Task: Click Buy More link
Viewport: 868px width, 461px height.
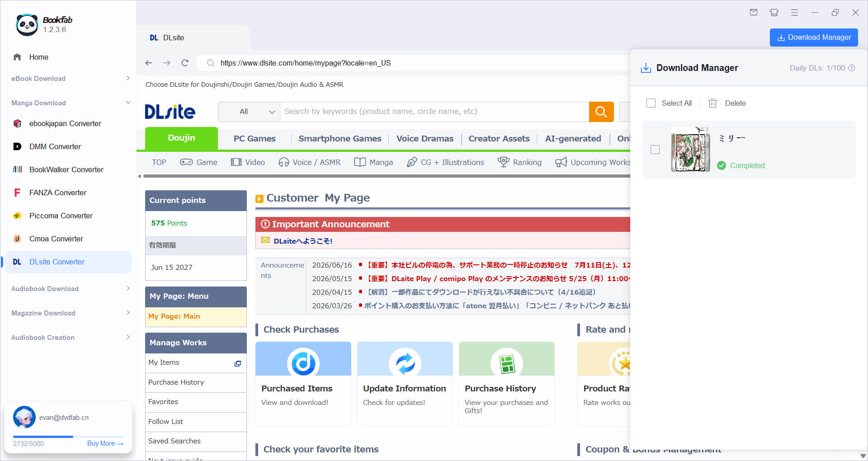Action: click(105, 443)
